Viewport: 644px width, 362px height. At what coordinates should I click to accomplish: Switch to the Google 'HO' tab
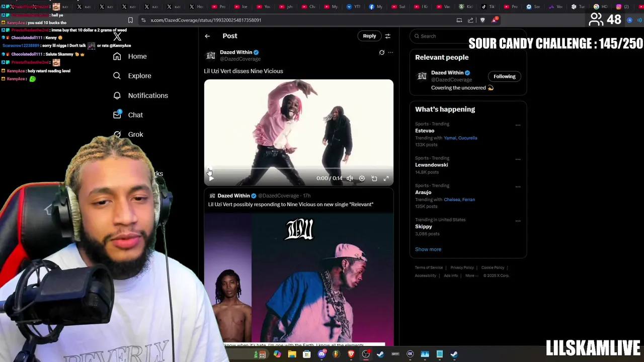coord(600,7)
